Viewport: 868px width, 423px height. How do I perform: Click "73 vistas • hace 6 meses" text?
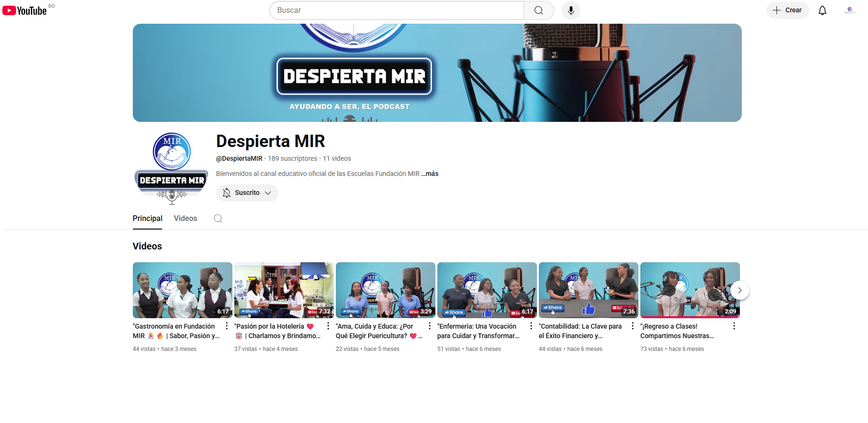coord(672,349)
